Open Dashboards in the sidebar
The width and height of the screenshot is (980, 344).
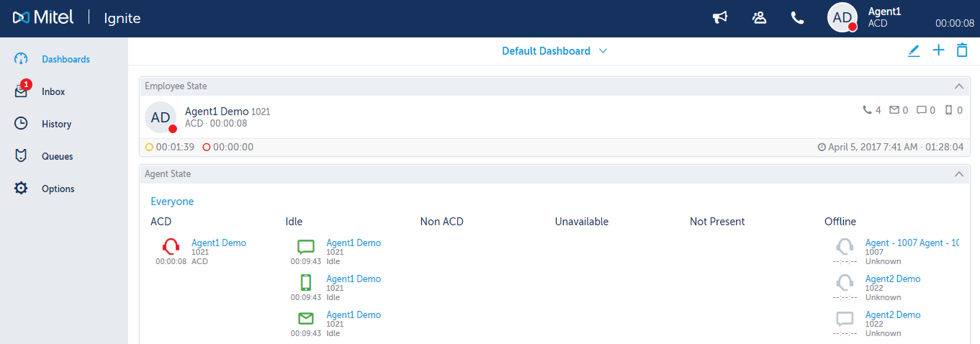coord(64,59)
